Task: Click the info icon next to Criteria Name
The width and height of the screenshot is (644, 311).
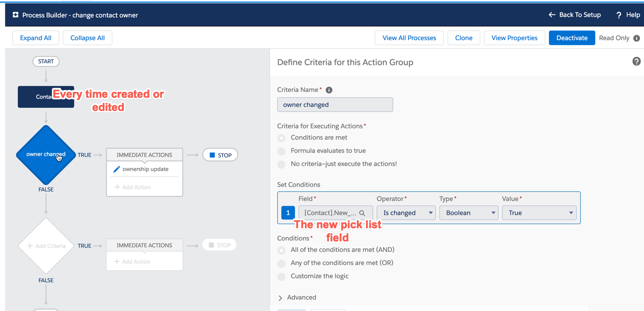Action: point(329,90)
